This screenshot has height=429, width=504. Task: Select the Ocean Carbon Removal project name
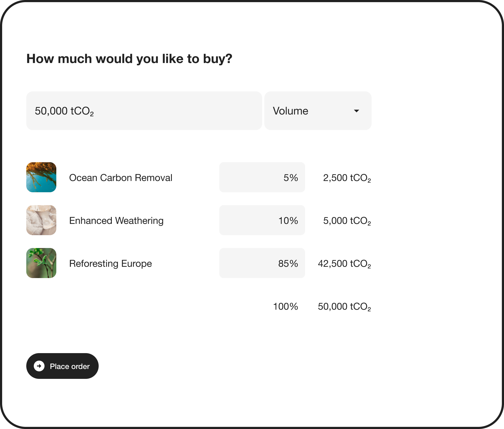(x=121, y=178)
